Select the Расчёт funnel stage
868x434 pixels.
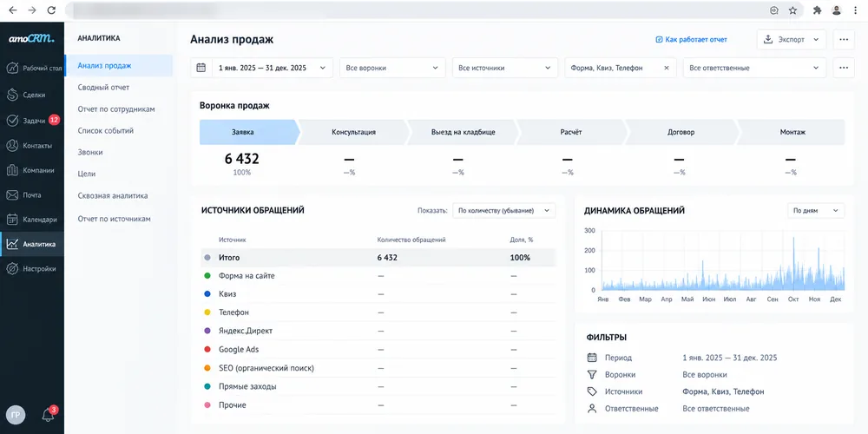[571, 132]
